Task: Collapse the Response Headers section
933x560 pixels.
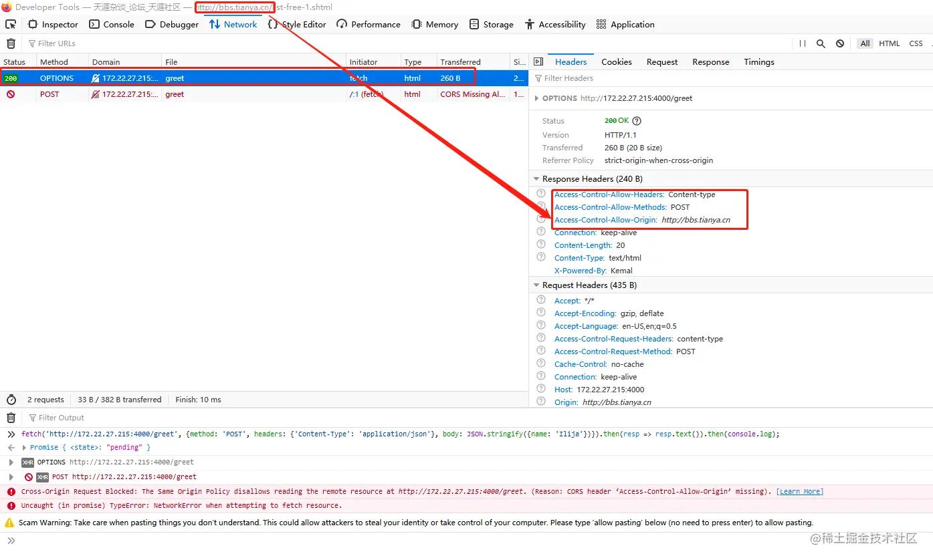Action: click(536, 179)
